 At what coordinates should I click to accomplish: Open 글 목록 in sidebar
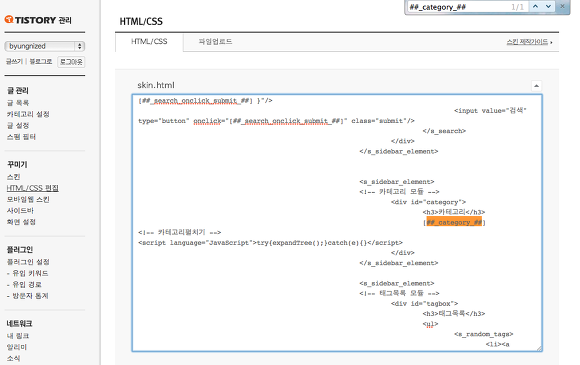click(x=18, y=103)
